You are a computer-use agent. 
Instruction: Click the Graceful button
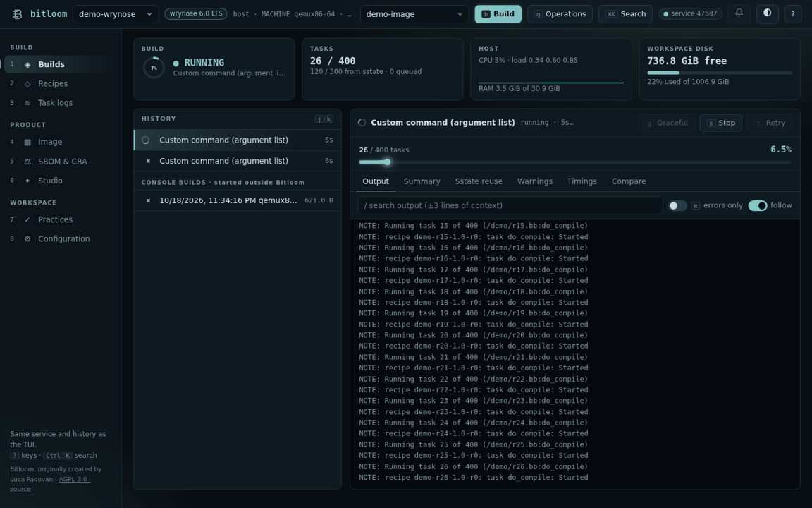(666, 123)
